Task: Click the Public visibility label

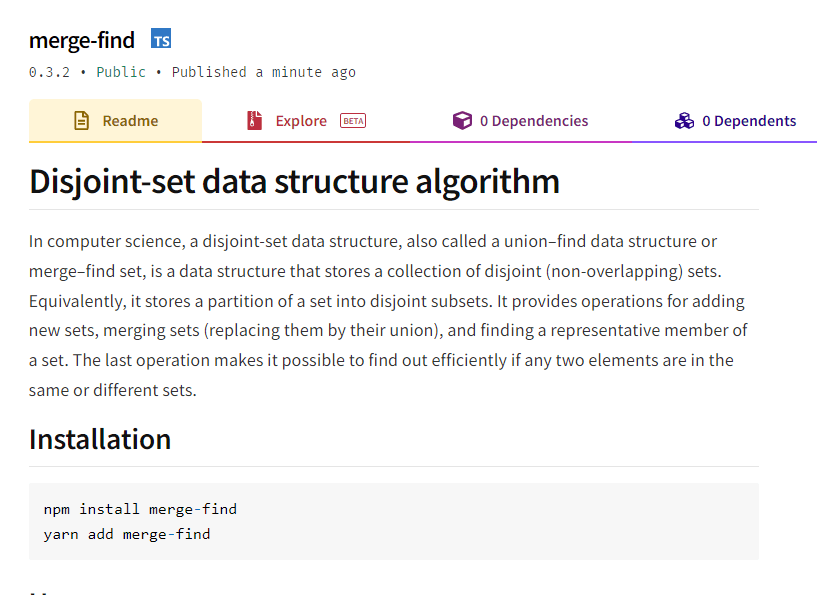Action: pos(120,72)
